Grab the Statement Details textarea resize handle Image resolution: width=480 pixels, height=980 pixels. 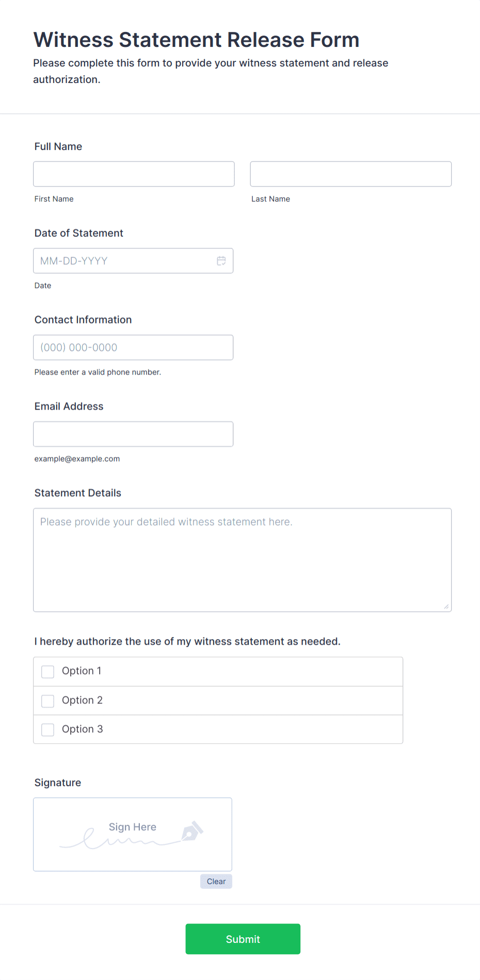point(446,607)
